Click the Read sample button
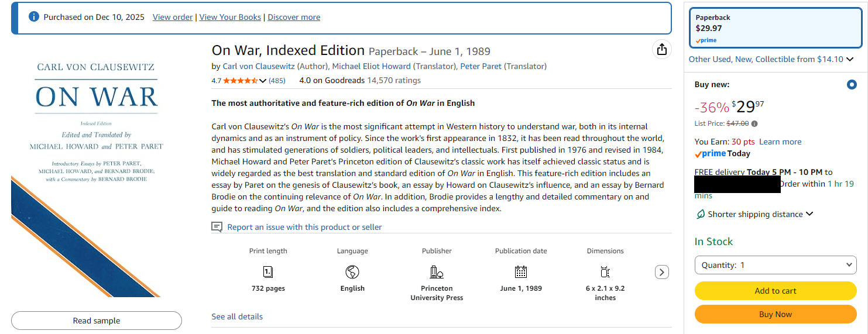 coord(97,321)
